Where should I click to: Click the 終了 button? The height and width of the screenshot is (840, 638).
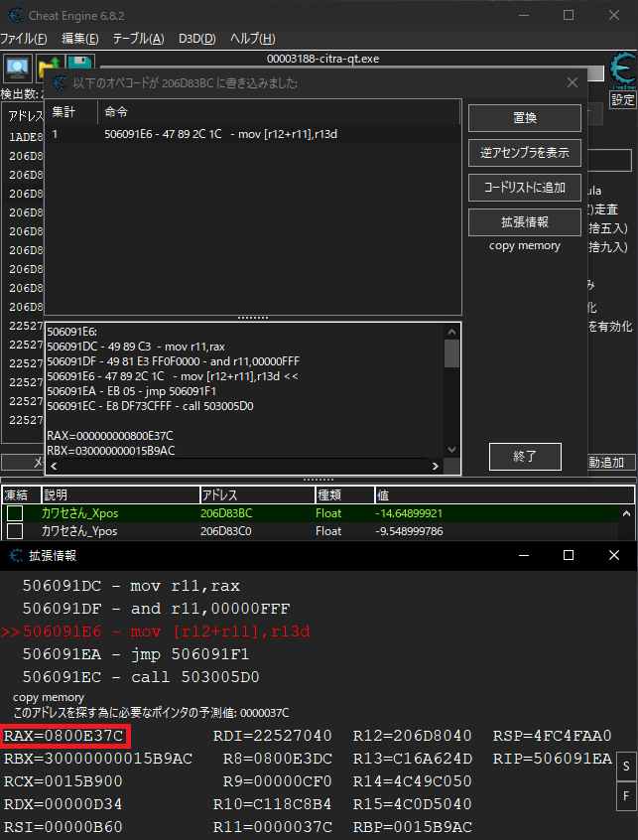coord(525,457)
